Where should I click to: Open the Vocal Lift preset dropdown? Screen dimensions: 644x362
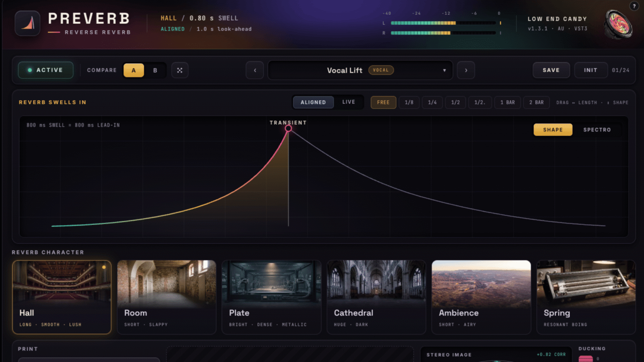360,70
